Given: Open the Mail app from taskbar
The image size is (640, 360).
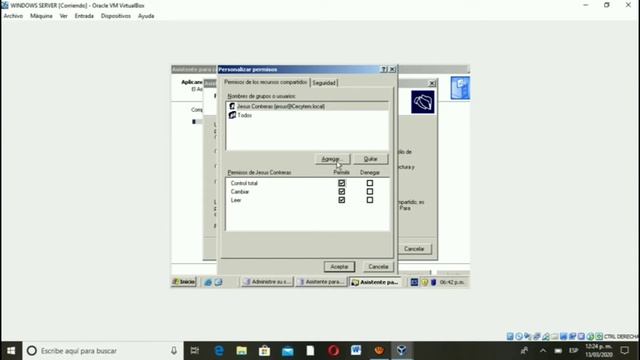Looking at the screenshot, I should (x=288, y=351).
